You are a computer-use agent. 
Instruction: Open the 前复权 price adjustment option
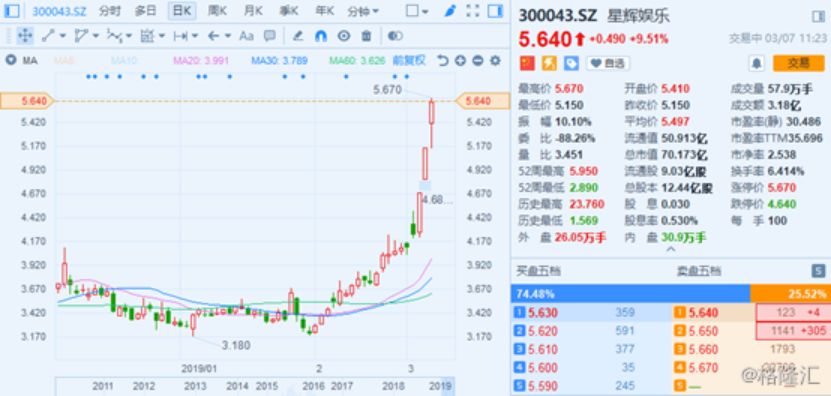pyautogui.click(x=409, y=60)
